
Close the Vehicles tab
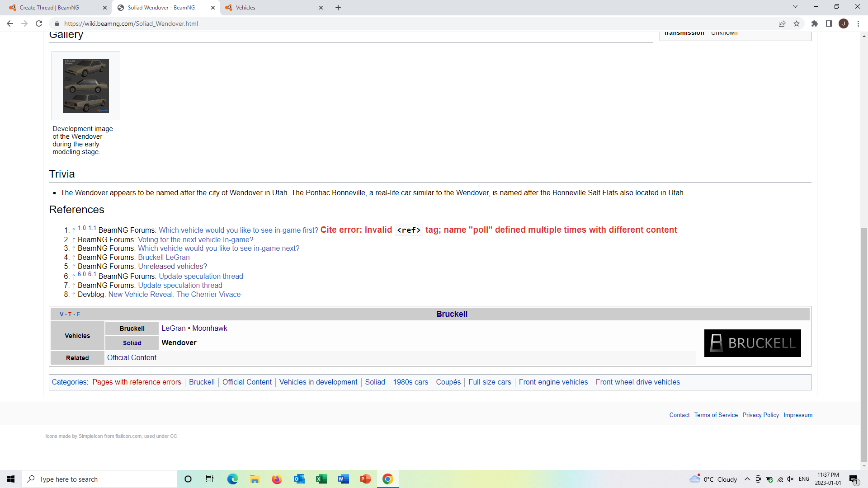[x=321, y=8]
